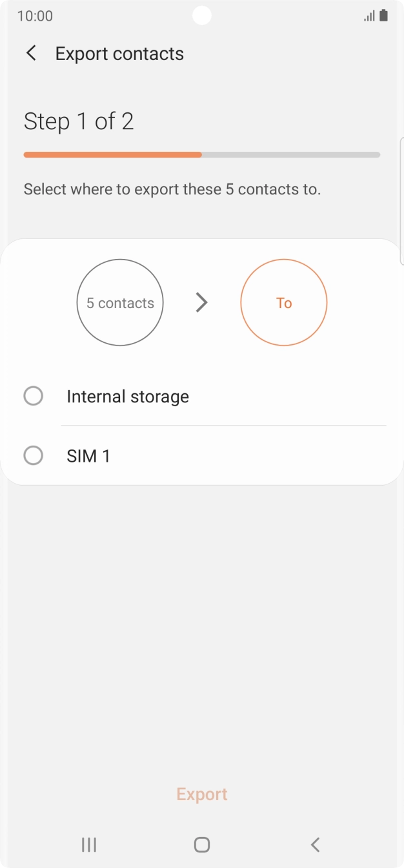Tap the system back button in navigation bar
Screen dimensions: 404x868
315,844
